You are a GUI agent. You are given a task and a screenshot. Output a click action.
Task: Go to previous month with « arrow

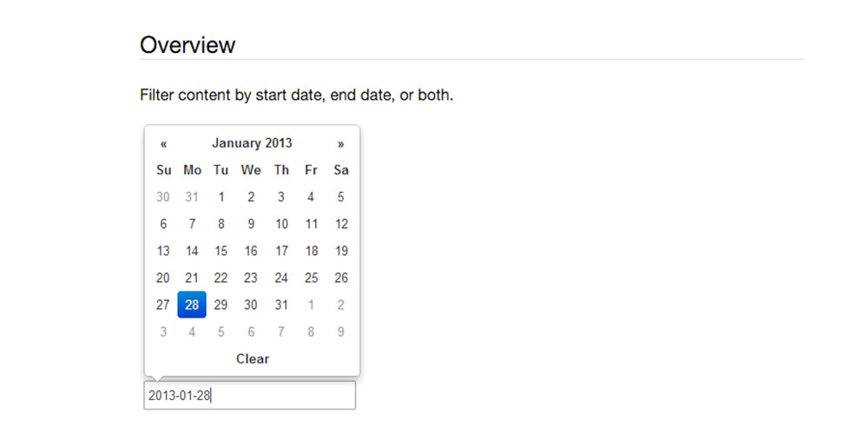163,144
